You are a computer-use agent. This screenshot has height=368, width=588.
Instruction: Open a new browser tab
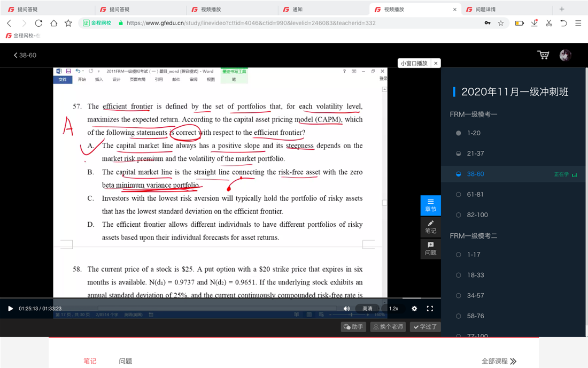(x=562, y=10)
